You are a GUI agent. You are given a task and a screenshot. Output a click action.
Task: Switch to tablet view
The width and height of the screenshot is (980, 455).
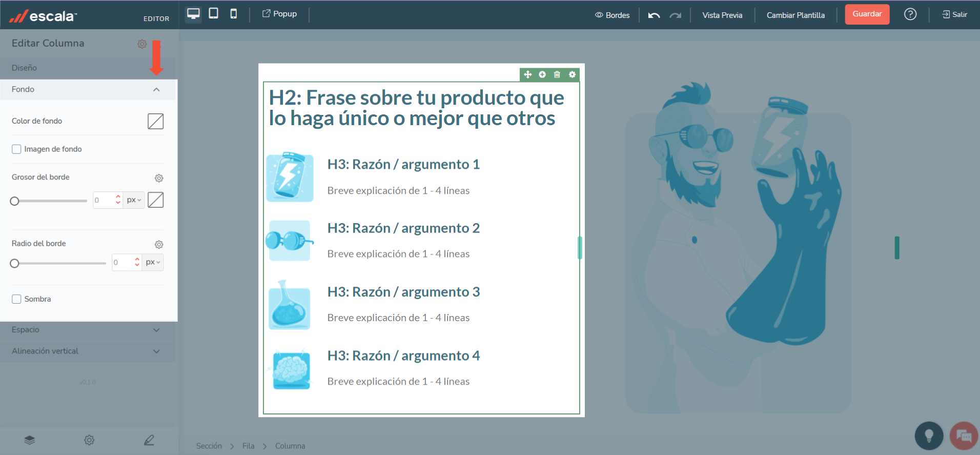pyautogui.click(x=214, y=13)
